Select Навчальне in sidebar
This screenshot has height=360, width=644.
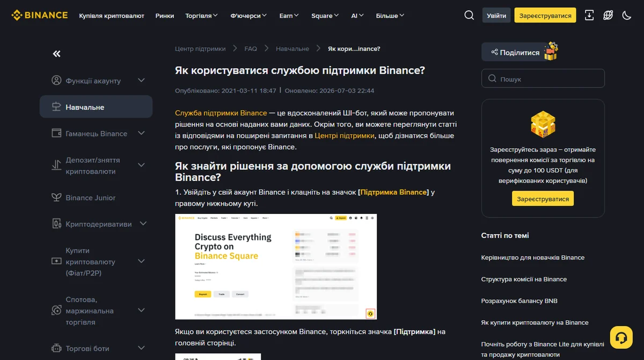click(96, 106)
